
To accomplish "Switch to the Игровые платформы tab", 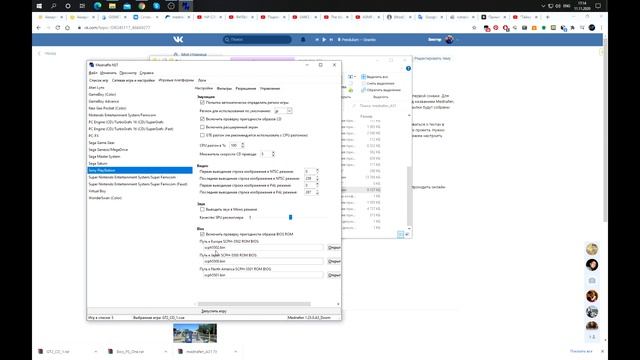I will (x=176, y=80).
